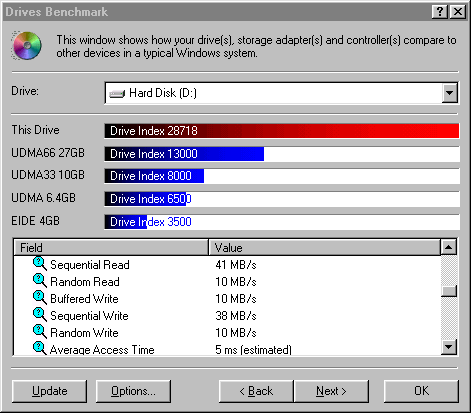
Task: Click the Random Write magnifier icon
Action: [40, 332]
